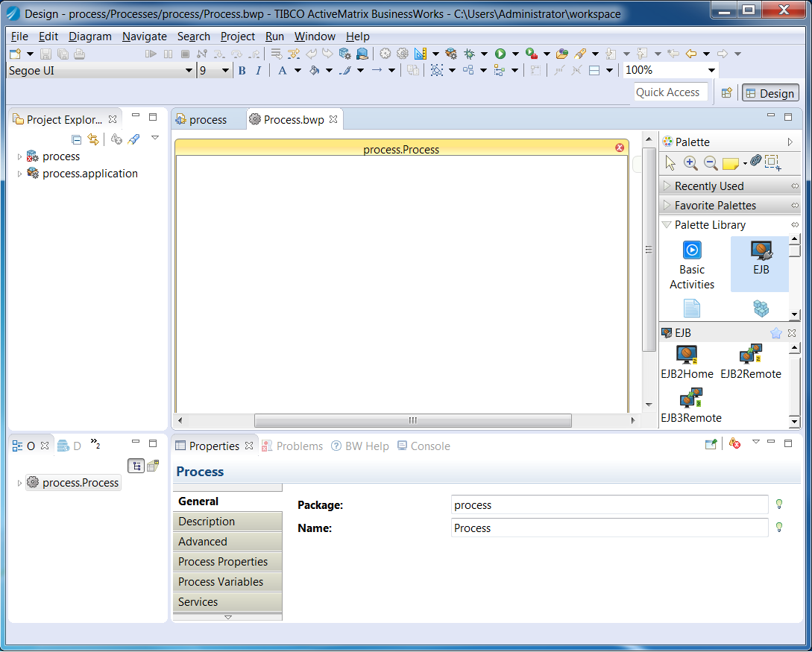The width and height of the screenshot is (812, 652).
Task: Close the EJB palette drawer
Action: tap(792, 333)
